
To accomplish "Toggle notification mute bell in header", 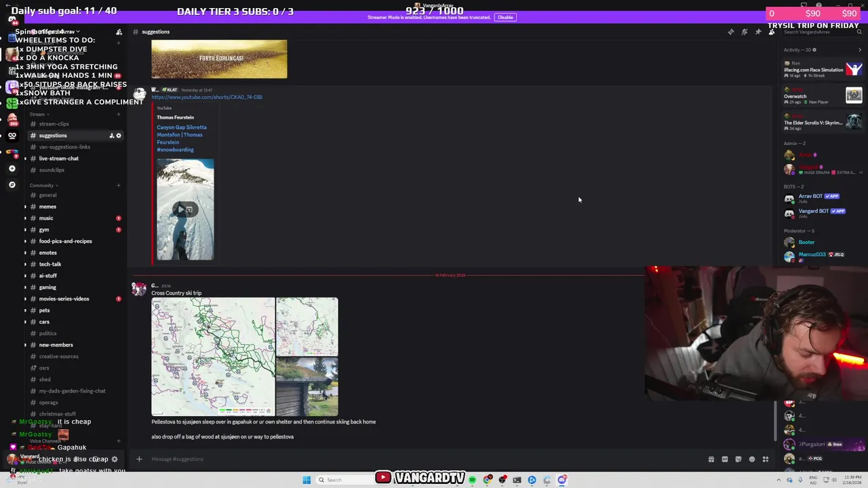I will 744,32.
